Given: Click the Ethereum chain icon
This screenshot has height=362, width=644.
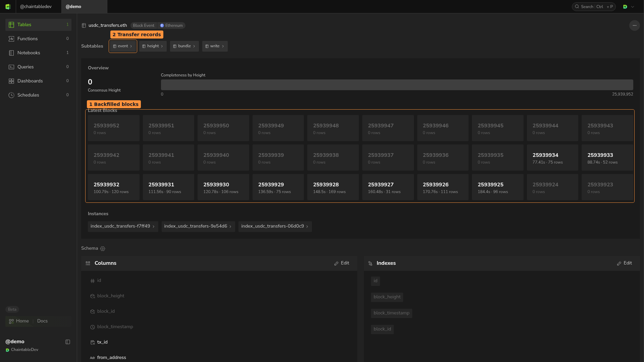Looking at the screenshot, I should [x=162, y=25].
